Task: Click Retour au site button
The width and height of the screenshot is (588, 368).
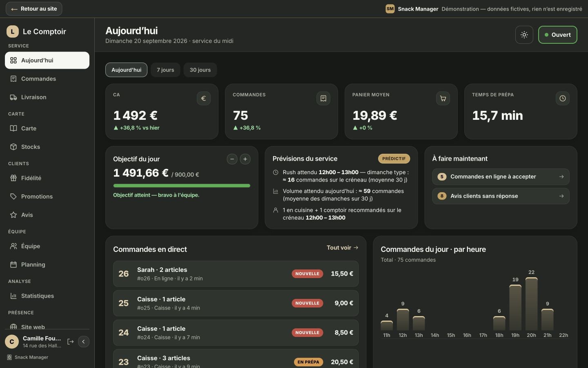Action: pyautogui.click(x=34, y=9)
